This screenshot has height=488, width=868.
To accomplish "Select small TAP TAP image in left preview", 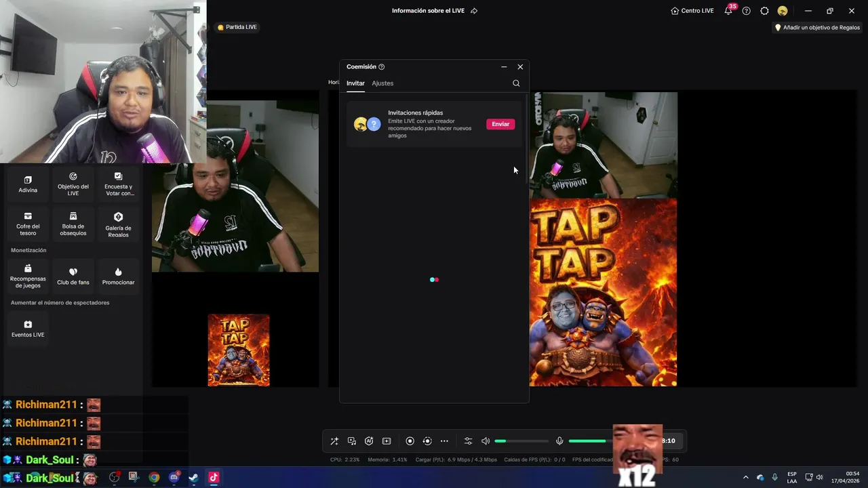I will coord(239,350).
